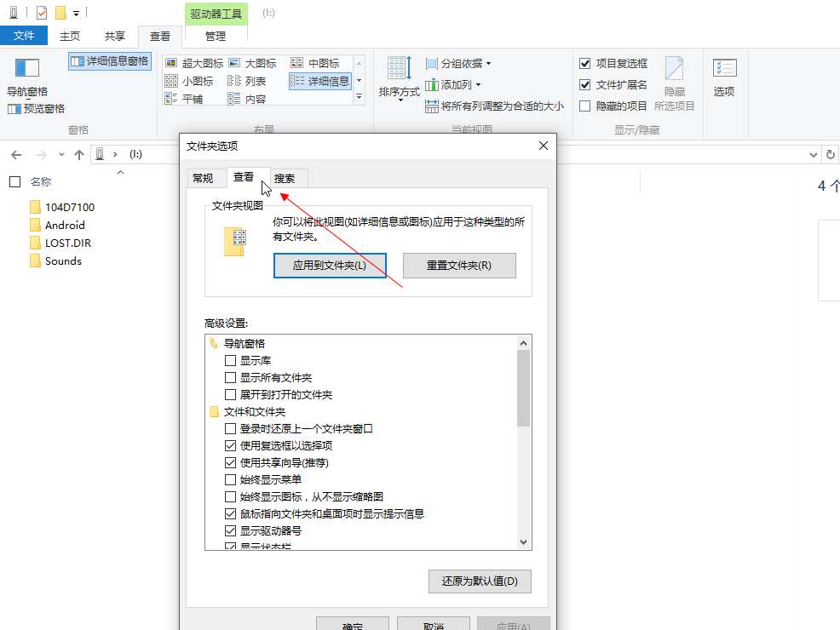The width and height of the screenshot is (840, 630).
Task: Open the Android folder icon
Action: click(x=36, y=225)
